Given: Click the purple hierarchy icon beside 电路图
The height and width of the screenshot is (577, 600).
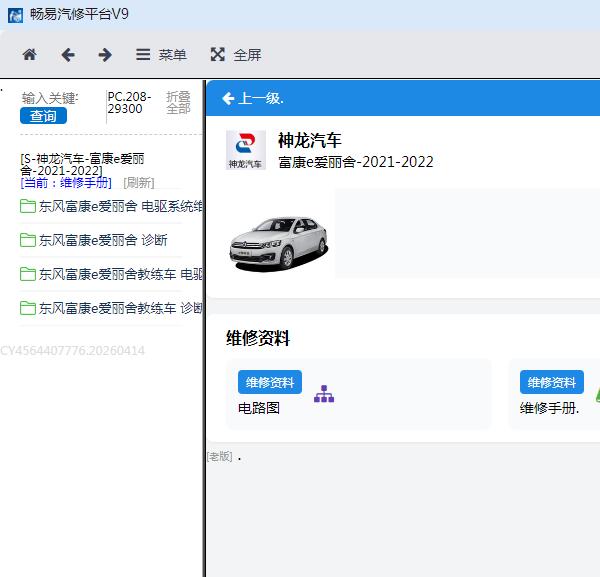Looking at the screenshot, I should click(x=324, y=394).
